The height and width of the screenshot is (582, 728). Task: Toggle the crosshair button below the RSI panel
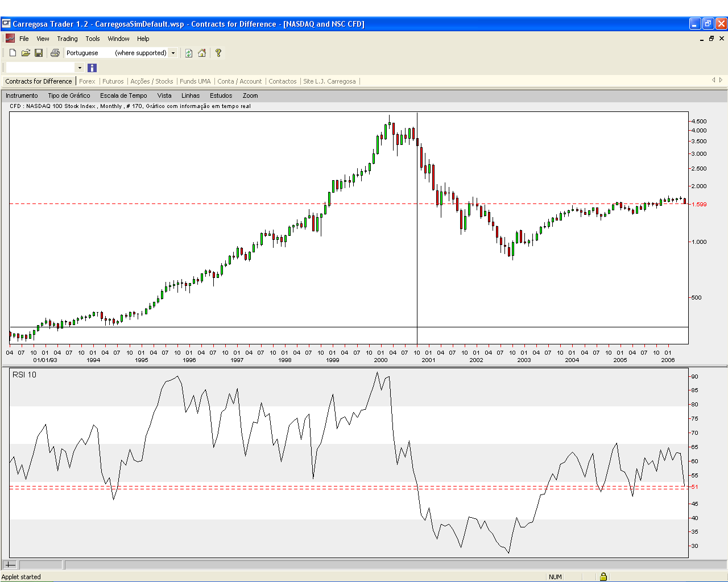[10, 564]
